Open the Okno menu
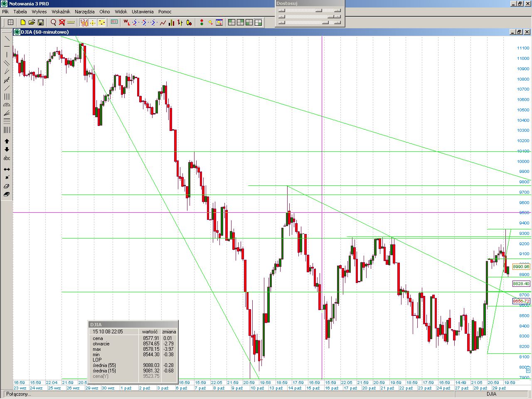Screen dimensions: 532x399 pyautogui.click(x=105, y=12)
